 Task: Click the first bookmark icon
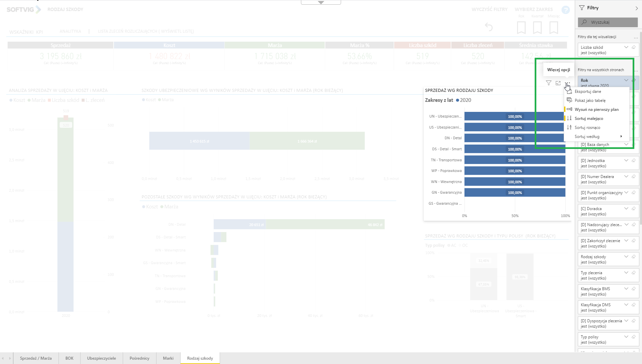point(521,27)
